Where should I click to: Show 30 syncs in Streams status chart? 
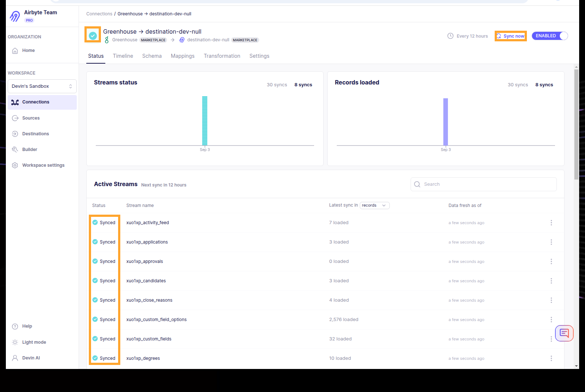pyautogui.click(x=277, y=85)
